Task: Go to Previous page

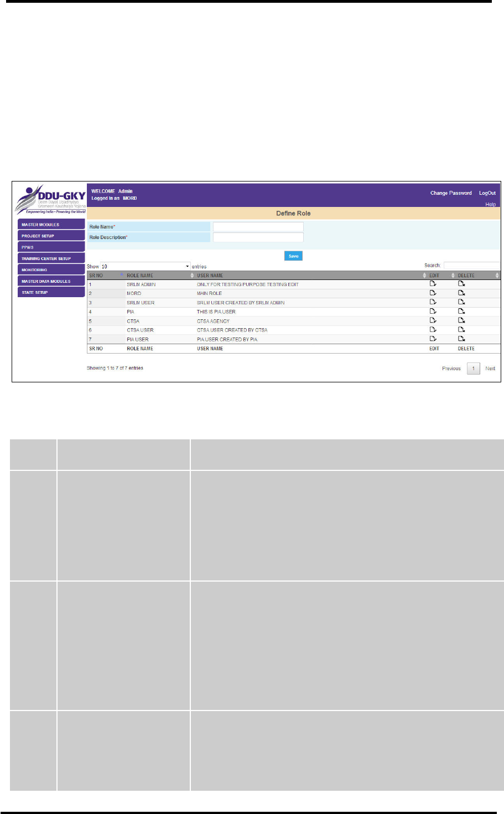Action: tap(451, 369)
